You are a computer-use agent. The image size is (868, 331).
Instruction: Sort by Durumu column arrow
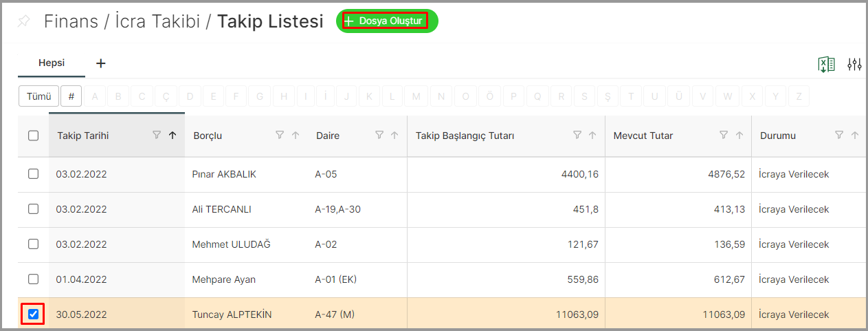click(855, 136)
